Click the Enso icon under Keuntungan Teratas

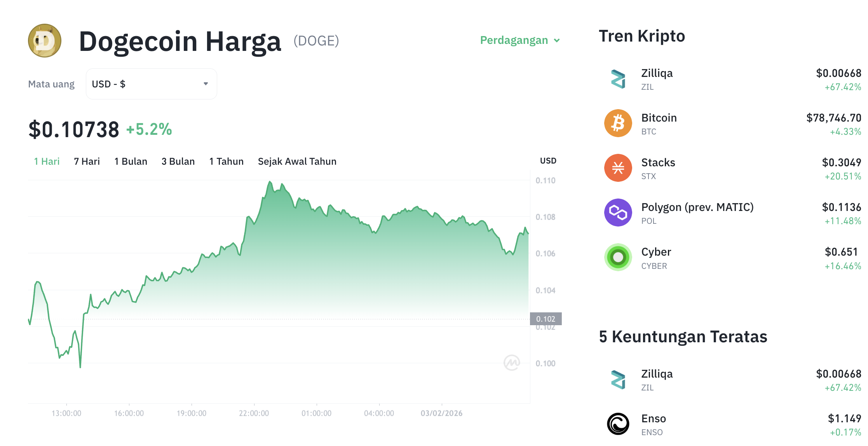click(617, 424)
